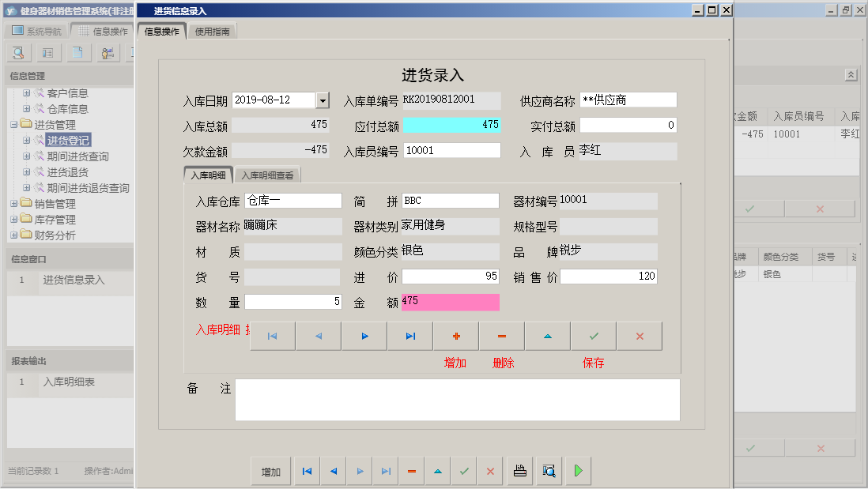Click the minus icon to delete the detail row
Viewport: 868px width, 493px height.
coord(502,335)
